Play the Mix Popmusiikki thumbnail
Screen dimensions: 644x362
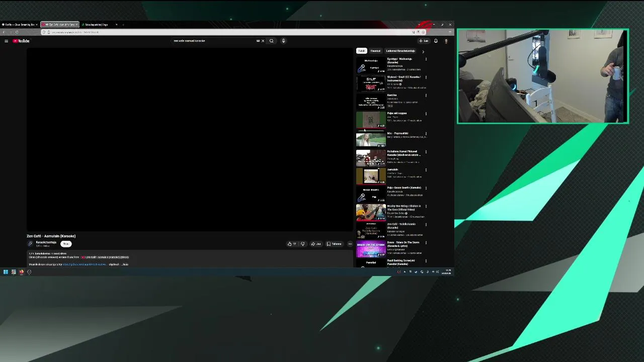coord(371,139)
